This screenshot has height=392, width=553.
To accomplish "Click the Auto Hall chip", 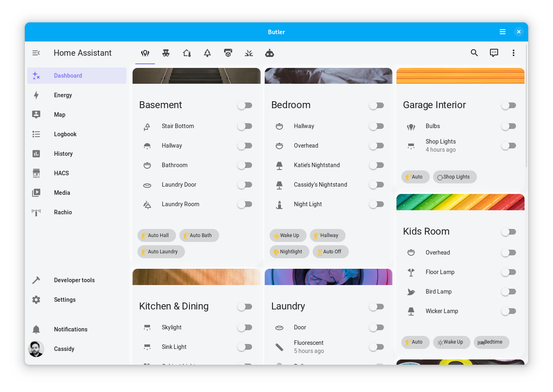I will click(x=157, y=235).
